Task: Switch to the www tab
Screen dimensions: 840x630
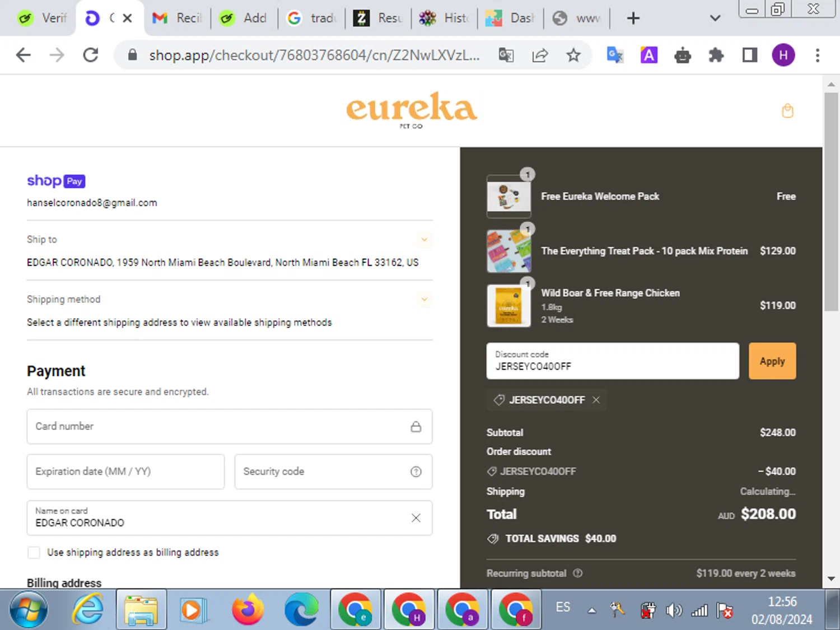Action: pos(577,18)
